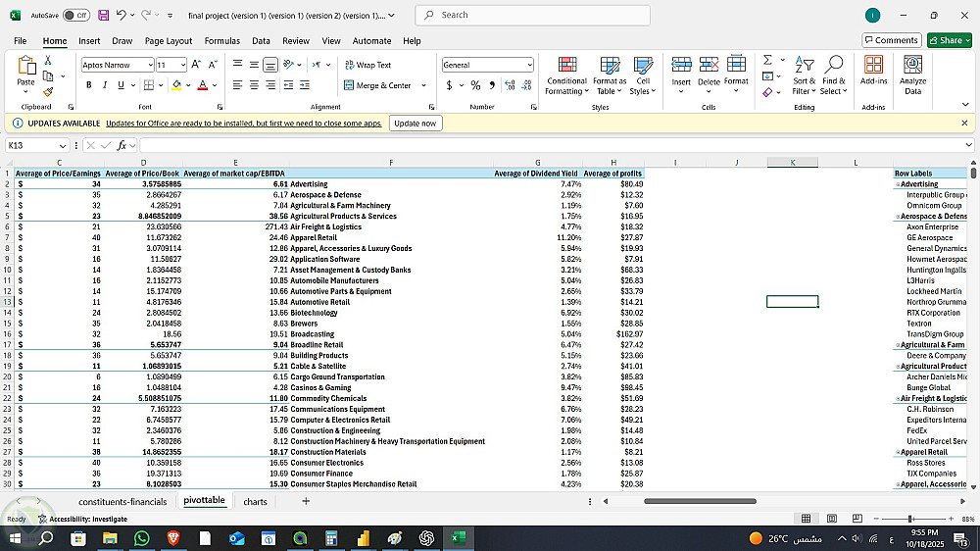The height and width of the screenshot is (551, 980).
Task: Expand the General number format dropdown
Action: pyautogui.click(x=529, y=65)
